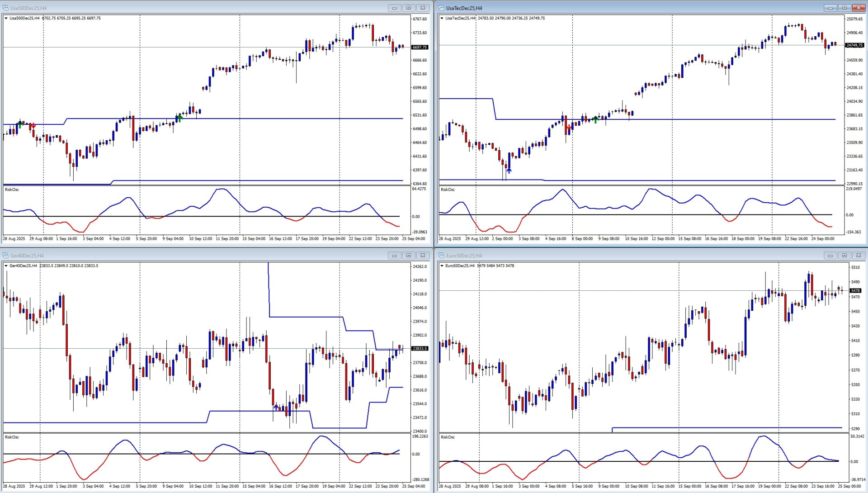
Task: Click the 23833.5 price marker on Ger40
Action: (420, 349)
